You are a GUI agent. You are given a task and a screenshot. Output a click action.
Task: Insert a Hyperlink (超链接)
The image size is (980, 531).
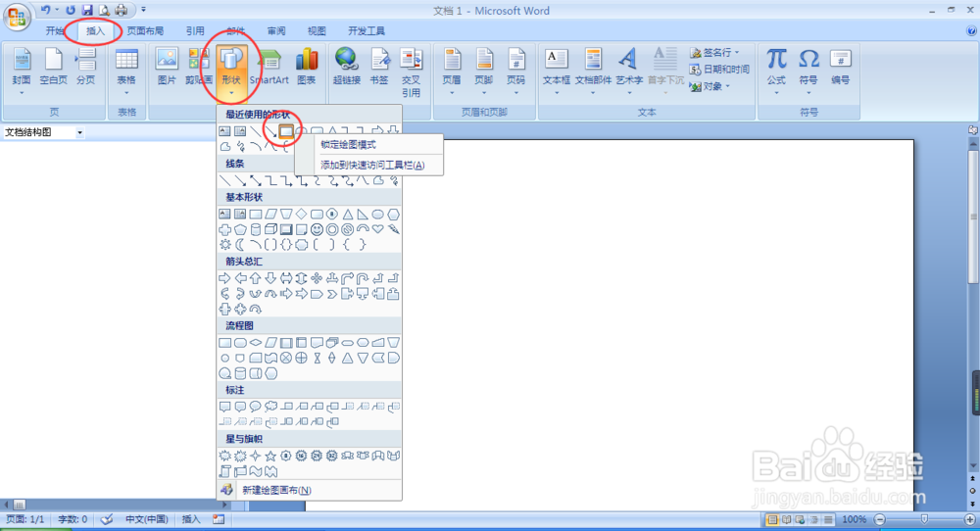click(x=346, y=67)
